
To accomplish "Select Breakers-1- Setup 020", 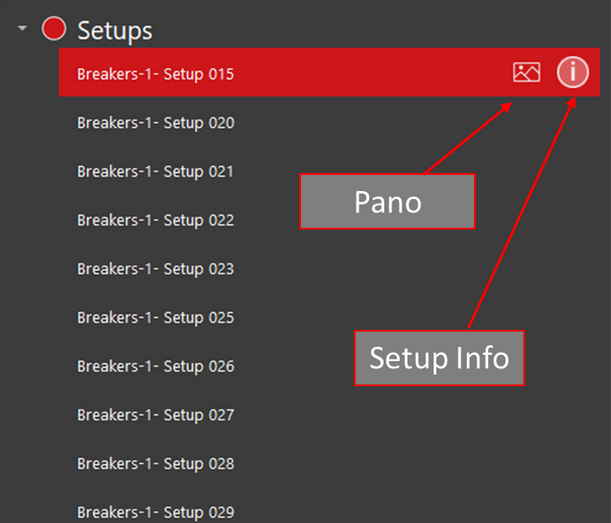I will click(155, 123).
